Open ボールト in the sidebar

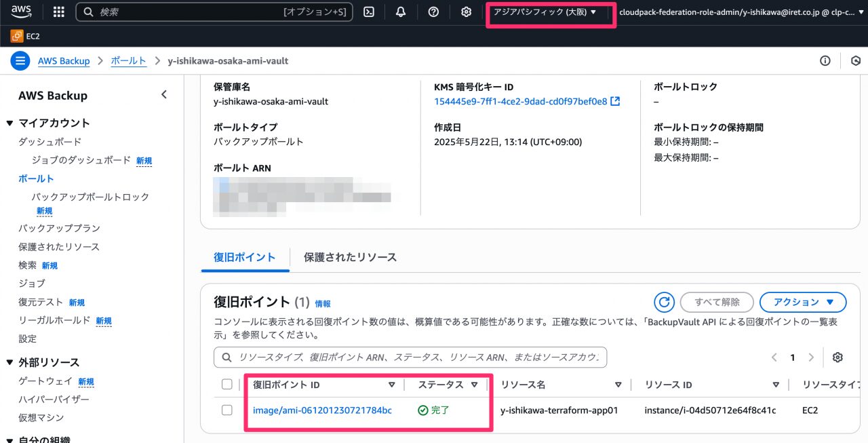[36, 178]
